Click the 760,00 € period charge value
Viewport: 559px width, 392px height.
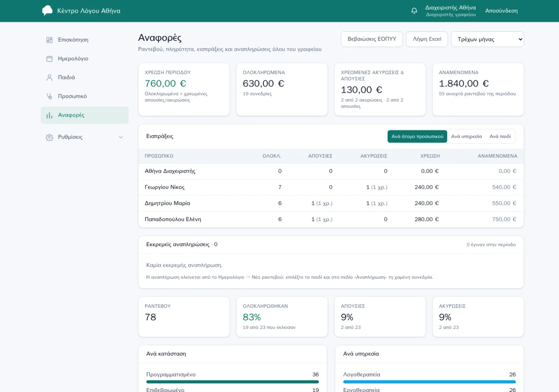pos(165,84)
